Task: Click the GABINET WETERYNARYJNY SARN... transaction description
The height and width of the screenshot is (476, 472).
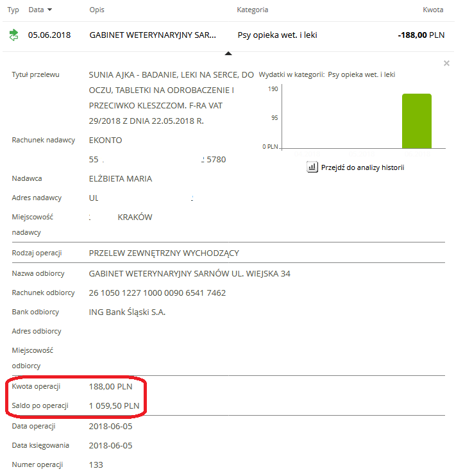Action: point(153,35)
